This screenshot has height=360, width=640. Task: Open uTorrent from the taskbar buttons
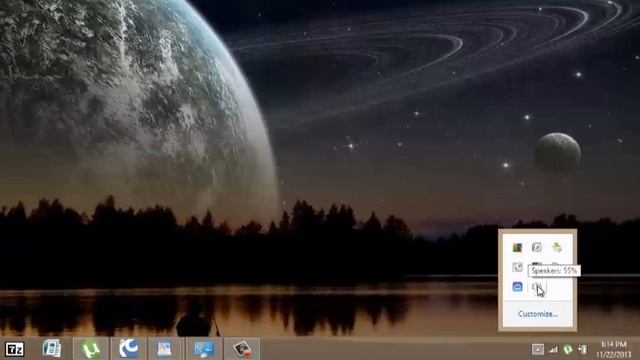pos(91,349)
